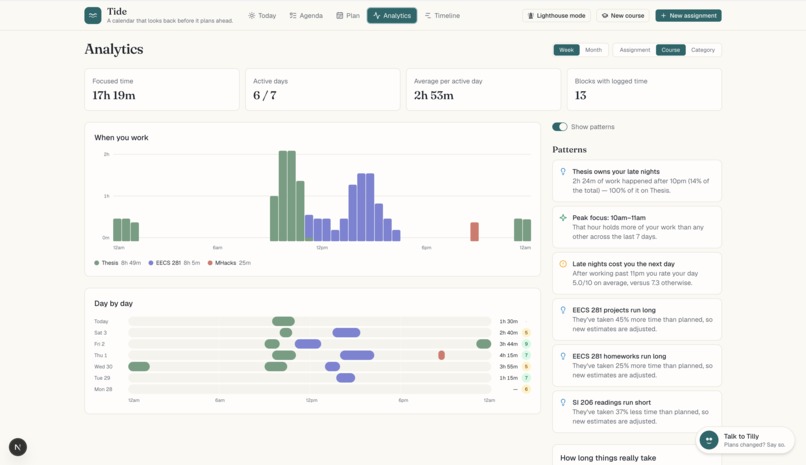This screenshot has height=465, width=806.
Task: Click the Focused time 17h 19m card
Action: (x=162, y=89)
